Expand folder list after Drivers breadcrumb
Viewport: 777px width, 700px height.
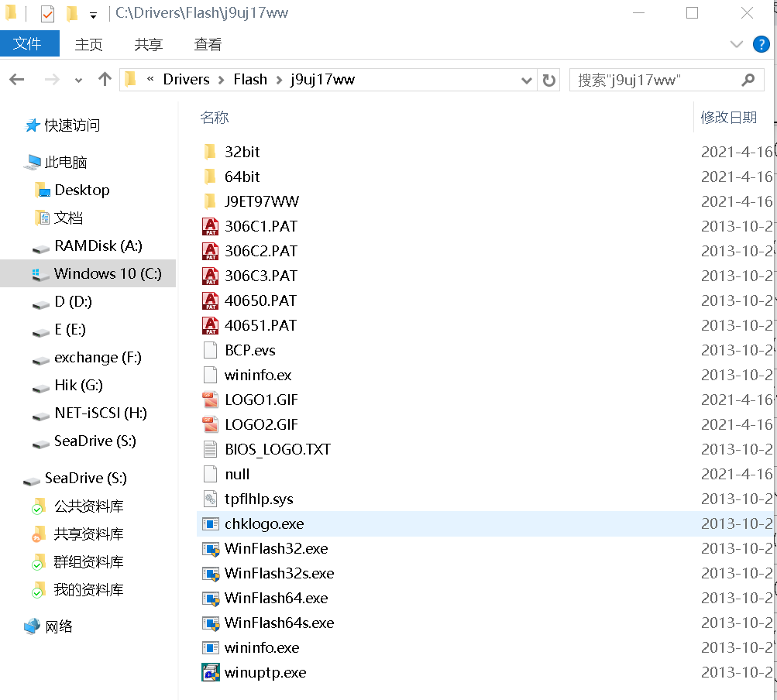point(221,80)
